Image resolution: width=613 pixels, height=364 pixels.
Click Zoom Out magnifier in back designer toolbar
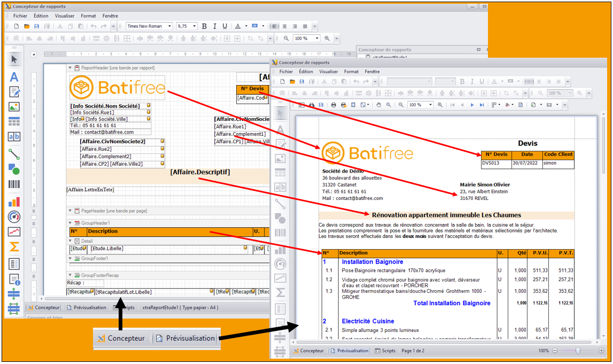(286, 38)
